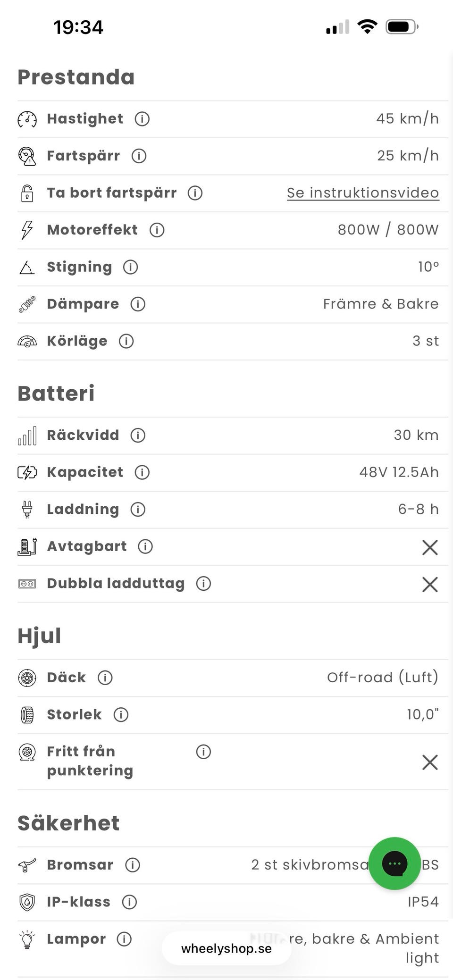Show info about Ta bort fartspärr
Screen dimensions: 453x980
coord(195,193)
